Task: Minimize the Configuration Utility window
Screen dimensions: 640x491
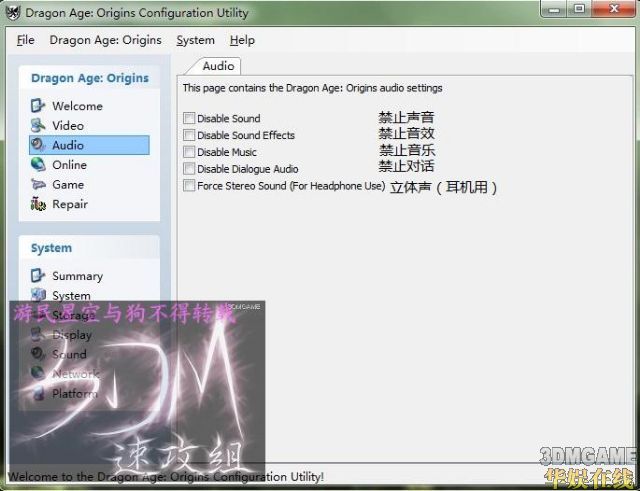Action: [x=554, y=9]
